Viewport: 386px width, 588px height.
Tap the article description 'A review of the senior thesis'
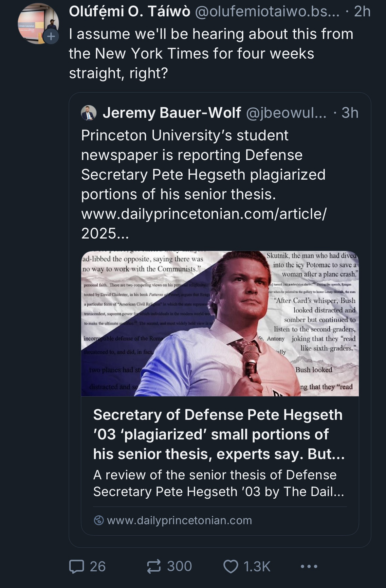(218, 483)
